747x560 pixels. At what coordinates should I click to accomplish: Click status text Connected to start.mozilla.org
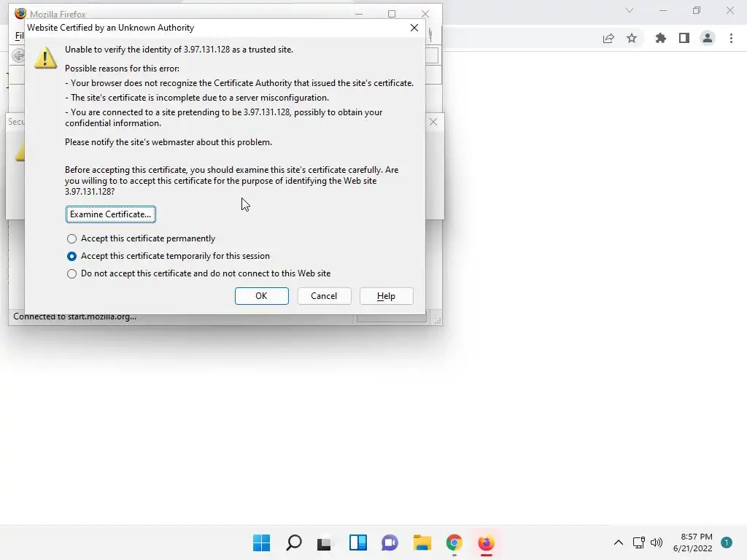pos(75,316)
